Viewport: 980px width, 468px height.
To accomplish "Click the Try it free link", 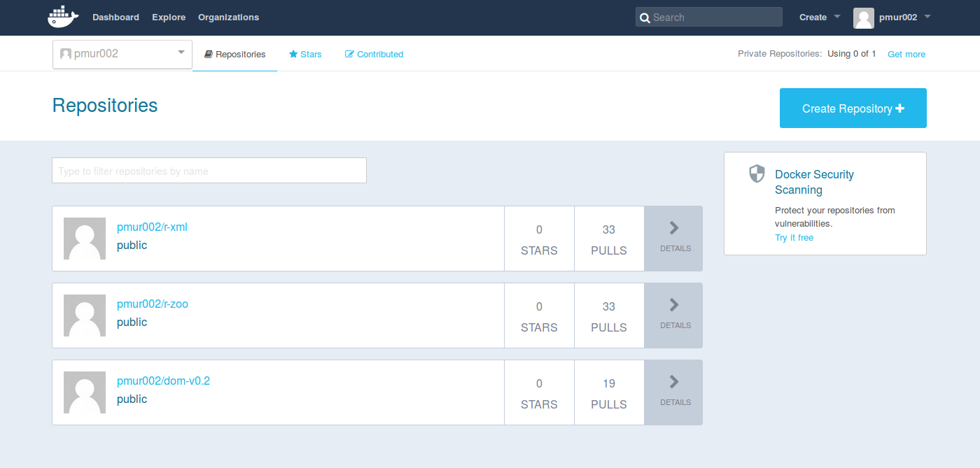I will point(794,238).
